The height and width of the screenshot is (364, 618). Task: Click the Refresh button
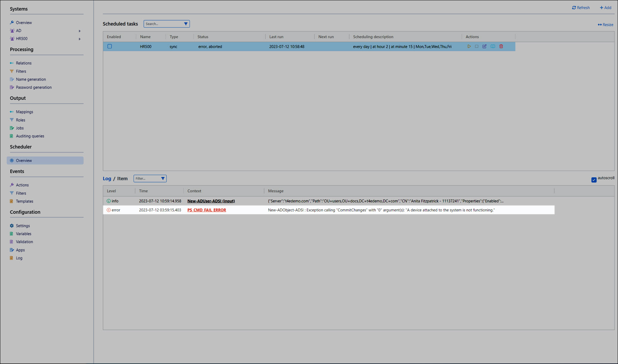pyautogui.click(x=581, y=8)
